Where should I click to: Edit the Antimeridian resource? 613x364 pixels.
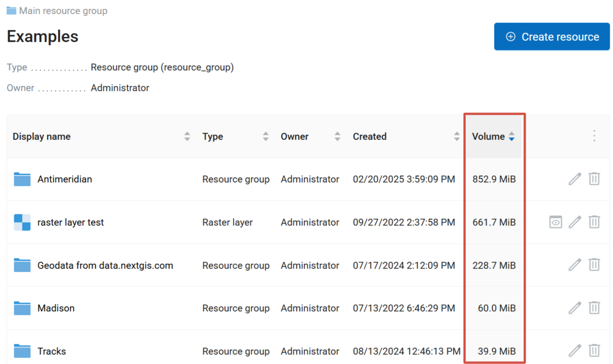pos(575,179)
